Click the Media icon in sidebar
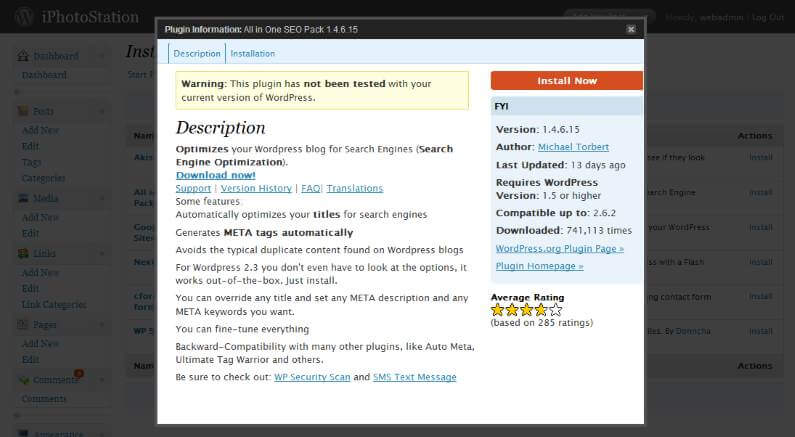 23,198
